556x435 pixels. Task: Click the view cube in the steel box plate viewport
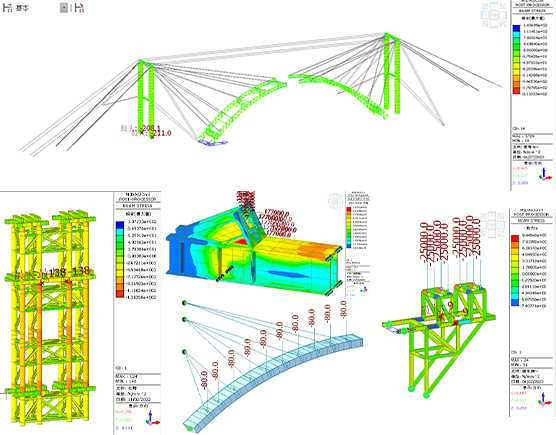(335, 201)
